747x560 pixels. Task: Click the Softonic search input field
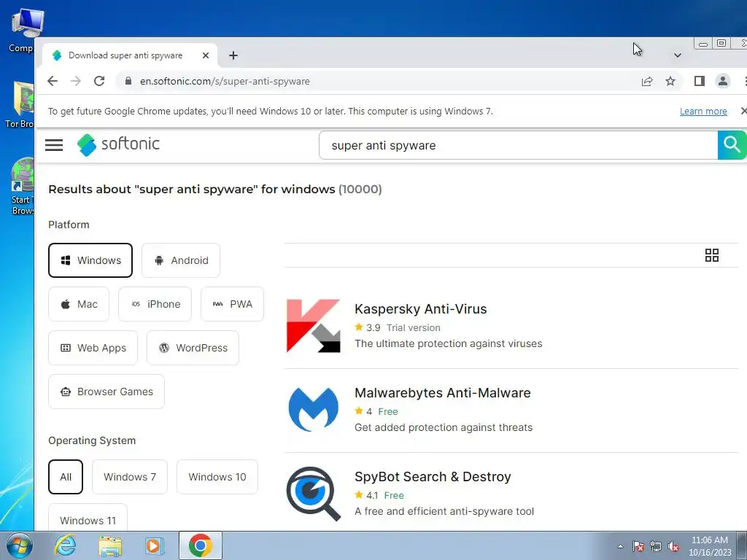[x=519, y=145]
